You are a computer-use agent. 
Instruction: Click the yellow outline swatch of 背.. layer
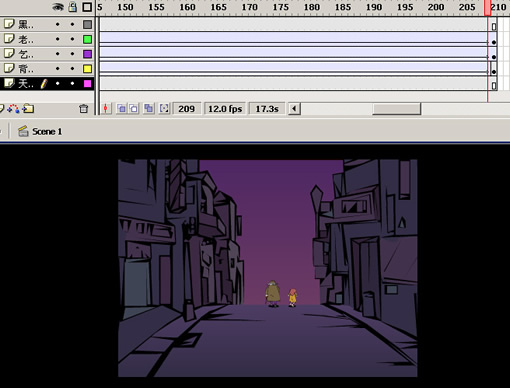pos(87,69)
